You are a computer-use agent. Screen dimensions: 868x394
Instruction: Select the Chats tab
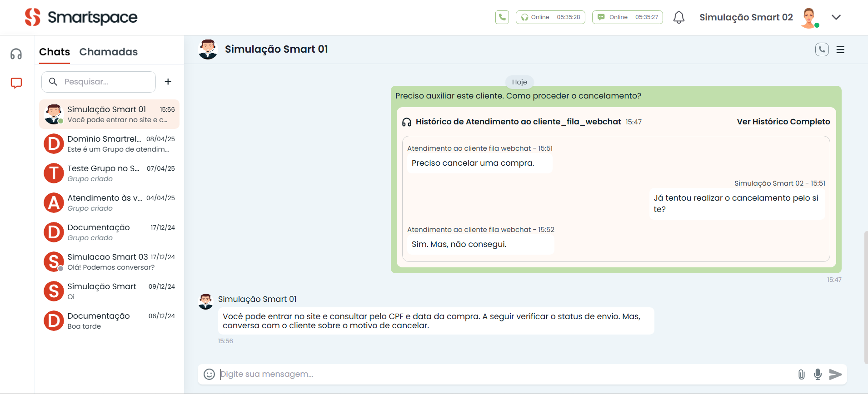(x=55, y=52)
